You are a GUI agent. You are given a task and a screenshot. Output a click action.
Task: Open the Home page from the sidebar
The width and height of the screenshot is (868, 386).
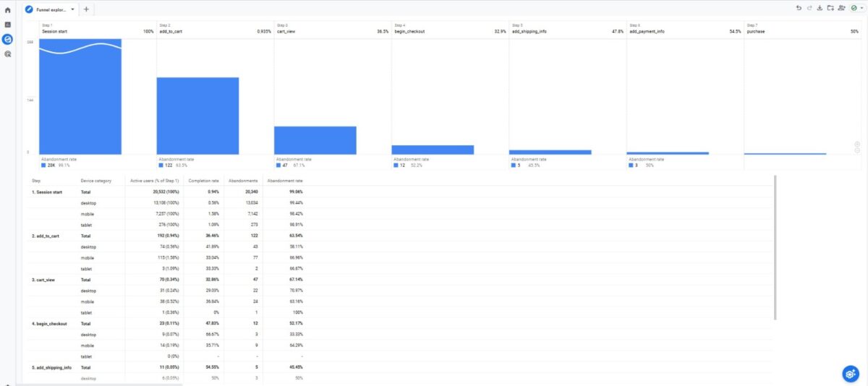(7, 10)
